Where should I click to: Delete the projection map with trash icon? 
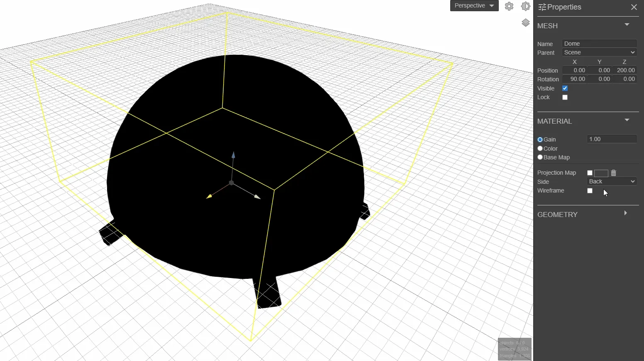(614, 173)
